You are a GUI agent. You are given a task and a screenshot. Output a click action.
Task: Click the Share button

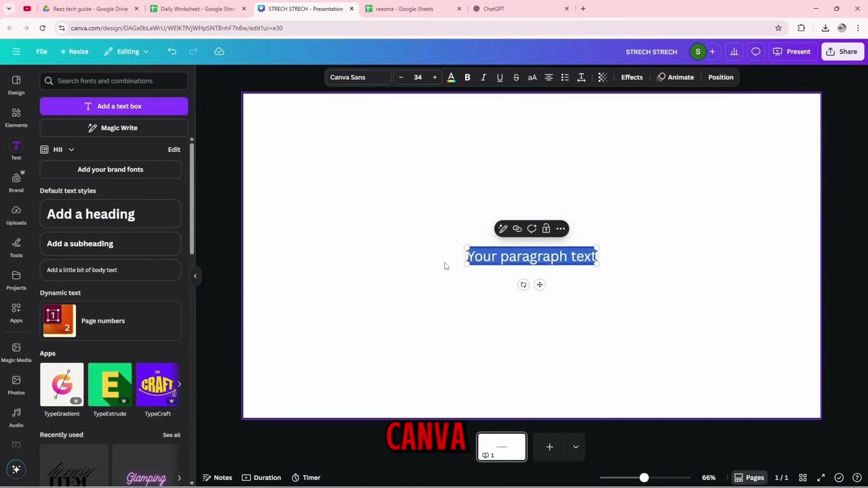click(842, 52)
